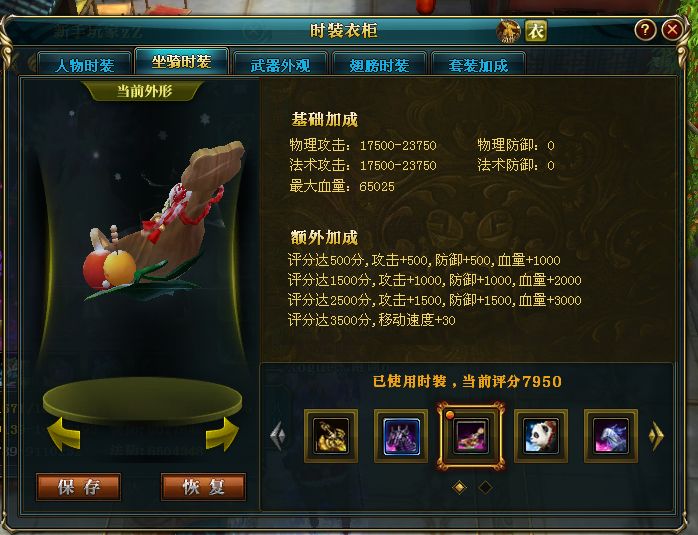Click the help question mark icon
Screen dimensions: 698x535
click(x=645, y=30)
